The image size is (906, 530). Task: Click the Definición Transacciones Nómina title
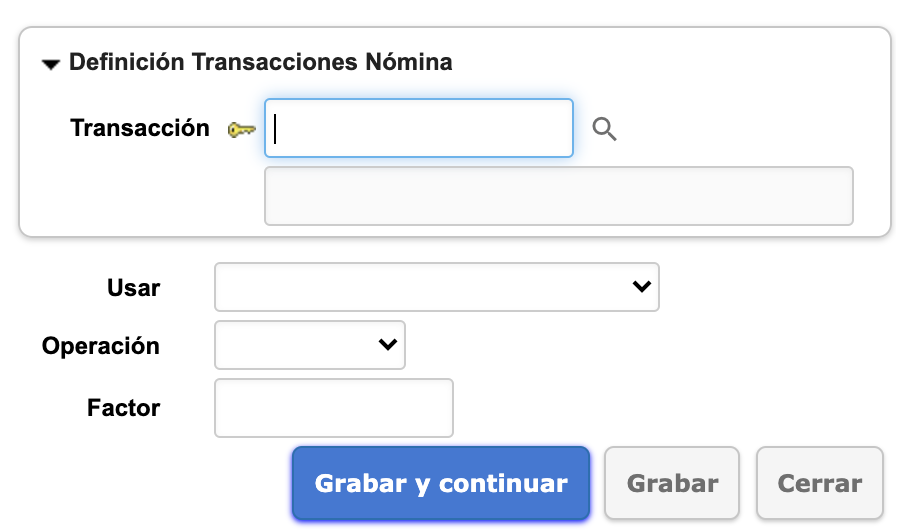(260, 63)
